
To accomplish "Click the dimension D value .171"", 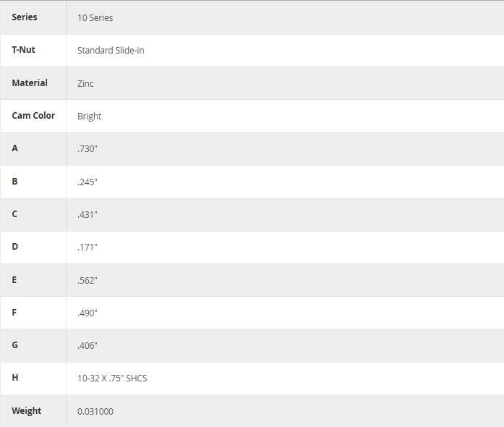I will click(x=87, y=248).
